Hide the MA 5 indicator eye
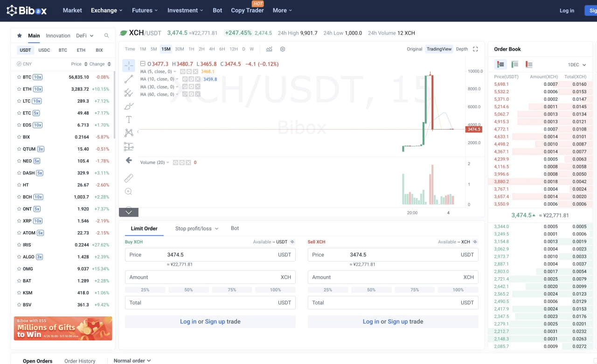This screenshot has width=597, height=364. pos(183,71)
